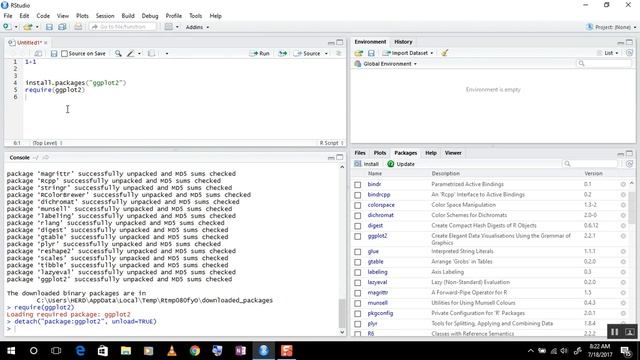Check the digest package checkbox
The image size is (640, 360).
[x=358, y=226]
